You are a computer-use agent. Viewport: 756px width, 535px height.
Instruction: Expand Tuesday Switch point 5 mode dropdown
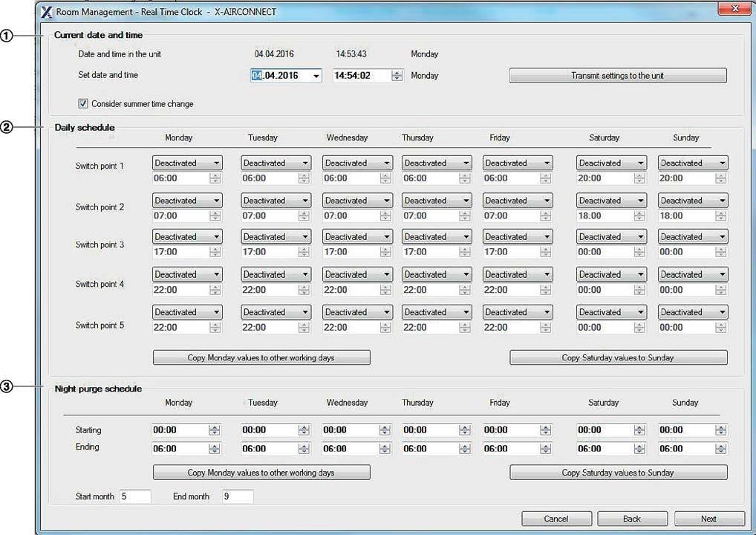(276, 312)
